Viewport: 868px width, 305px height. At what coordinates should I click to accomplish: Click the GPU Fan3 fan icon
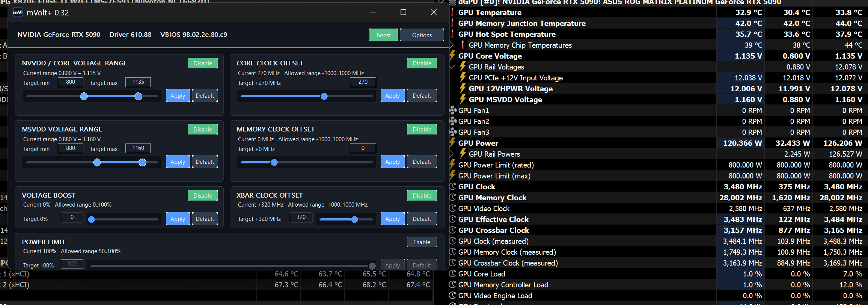pos(453,132)
